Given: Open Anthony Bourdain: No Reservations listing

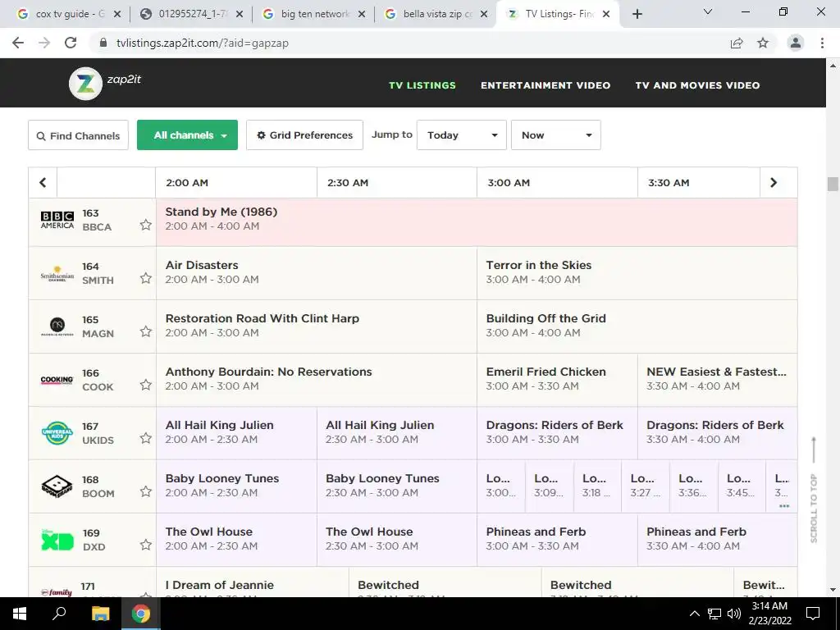Looking at the screenshot, I should [x=317, y=379].
